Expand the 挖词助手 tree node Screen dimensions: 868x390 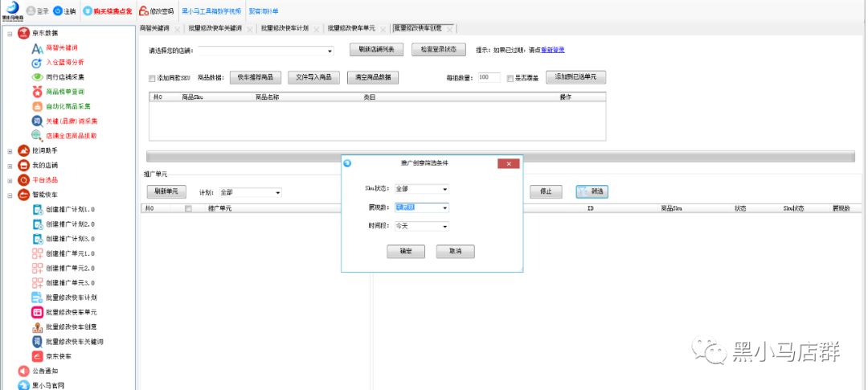click(x=10, y=150)
